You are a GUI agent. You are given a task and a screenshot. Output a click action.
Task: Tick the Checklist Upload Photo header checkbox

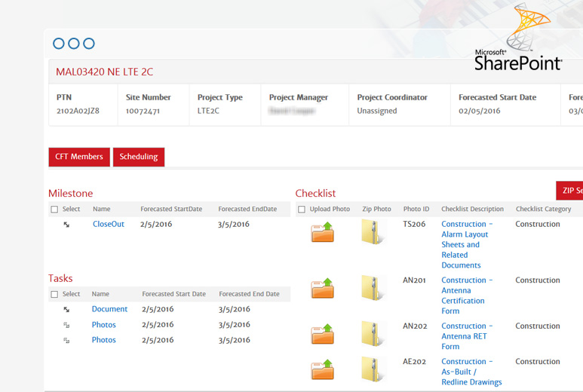(302, 209)
